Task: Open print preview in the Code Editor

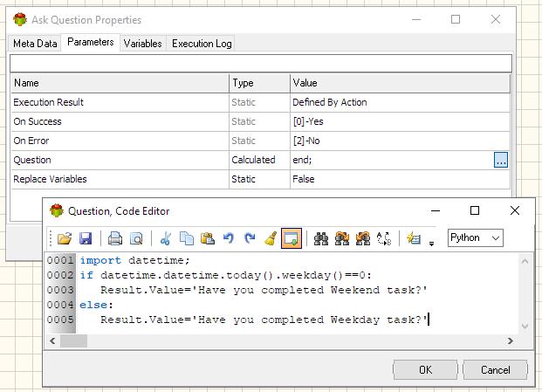Action: tap(136, 238)
